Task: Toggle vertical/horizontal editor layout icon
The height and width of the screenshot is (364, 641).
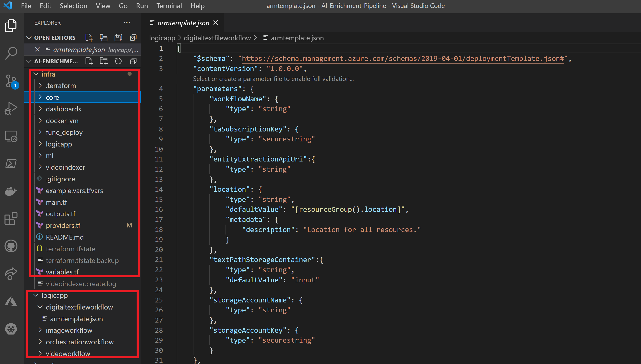Action: coord(103,38)
